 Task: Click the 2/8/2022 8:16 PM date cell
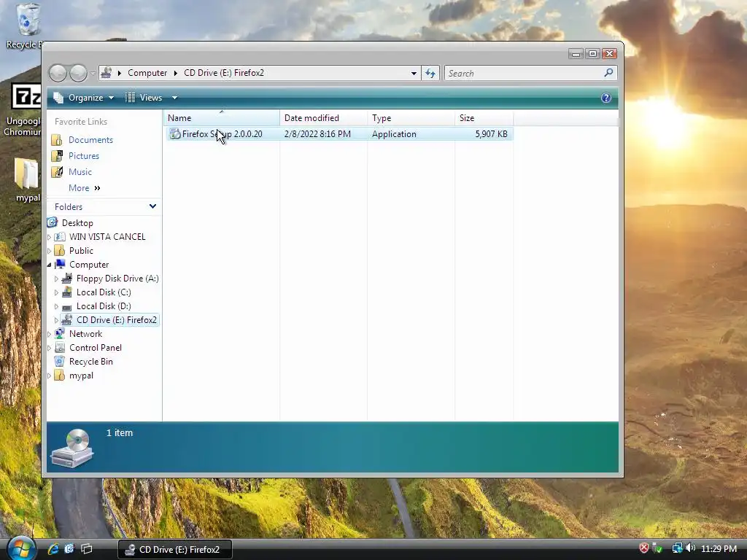pyautogui.click(x=317, y=134)
